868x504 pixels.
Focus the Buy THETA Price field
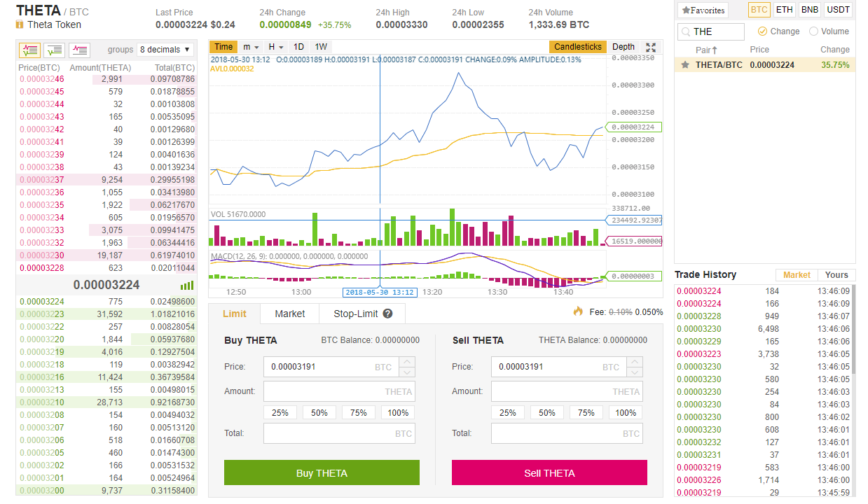(331, 367)
